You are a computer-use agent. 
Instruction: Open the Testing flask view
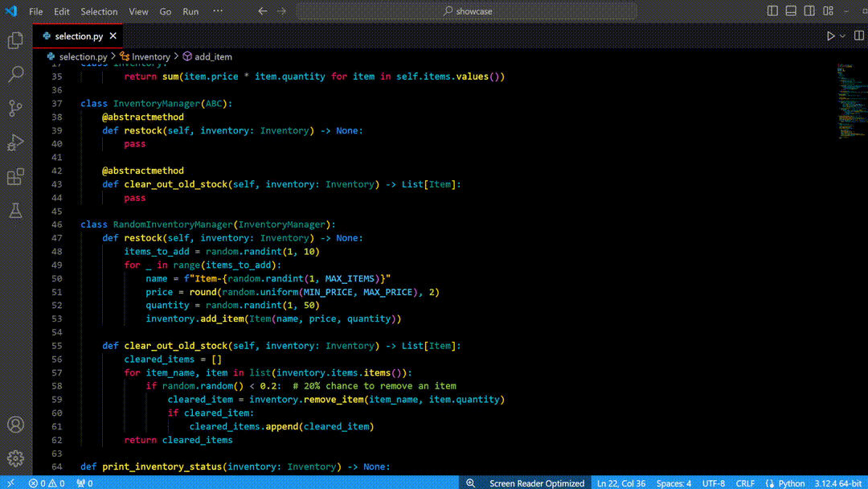coord(15,211)
